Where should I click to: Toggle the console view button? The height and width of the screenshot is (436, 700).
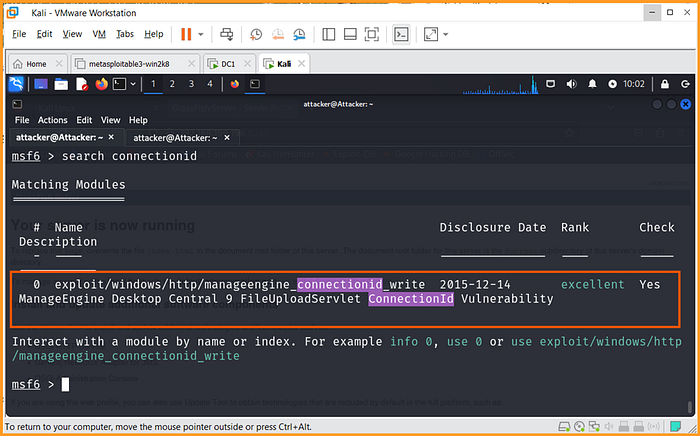401,34
